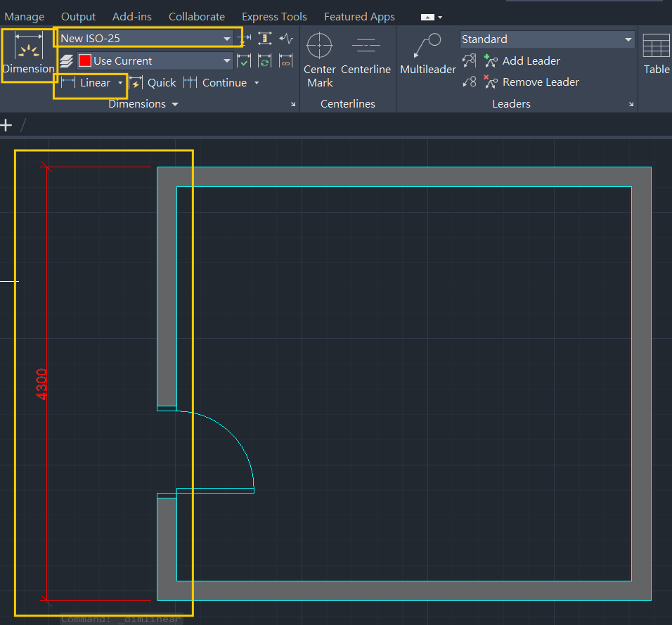Open the Use Current layer dropdown
Screen dimensions: 672x625
[x=226, y=61]
